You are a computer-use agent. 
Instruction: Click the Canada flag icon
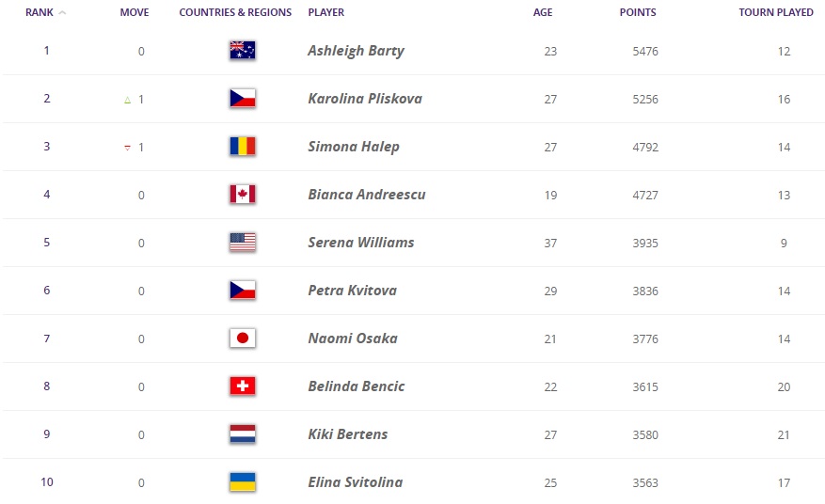point(243,194)
